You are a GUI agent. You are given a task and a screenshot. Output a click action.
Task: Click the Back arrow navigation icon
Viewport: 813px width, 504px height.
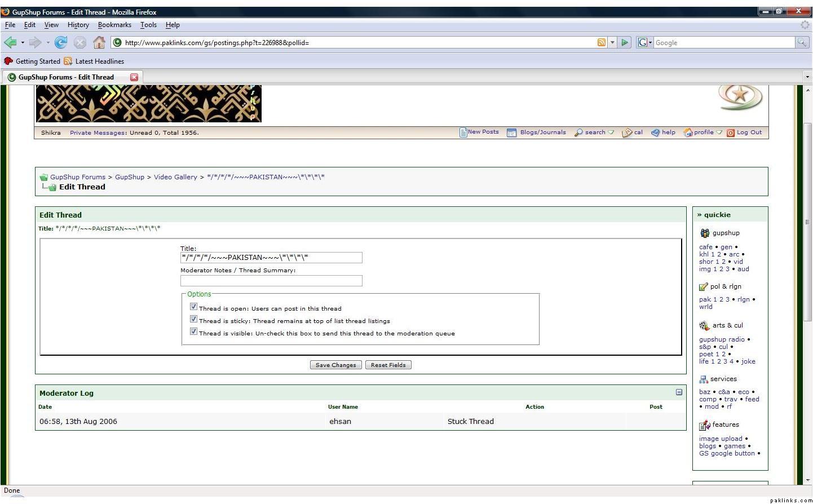coord(10,42)
